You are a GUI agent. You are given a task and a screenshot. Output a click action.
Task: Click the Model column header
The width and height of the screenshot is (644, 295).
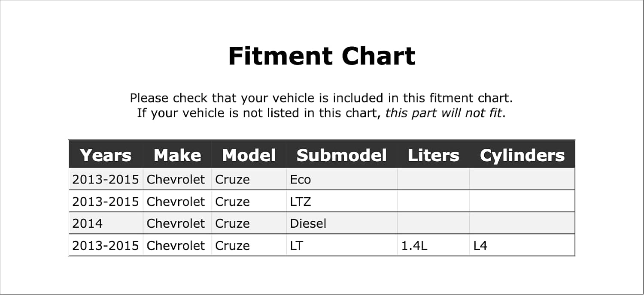249,155
